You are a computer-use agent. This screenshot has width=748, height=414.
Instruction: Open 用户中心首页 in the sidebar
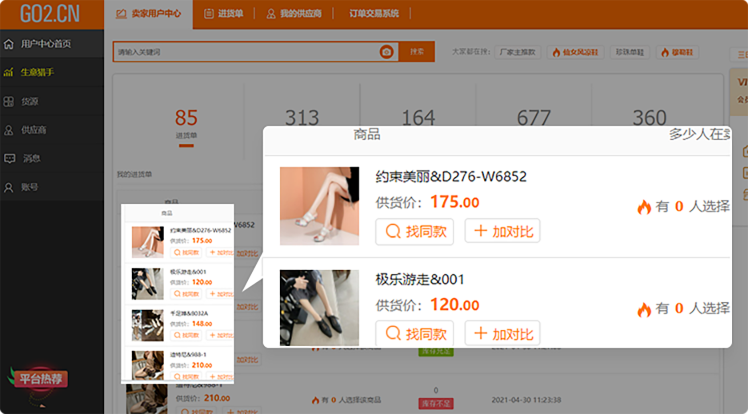pos(45,44)
